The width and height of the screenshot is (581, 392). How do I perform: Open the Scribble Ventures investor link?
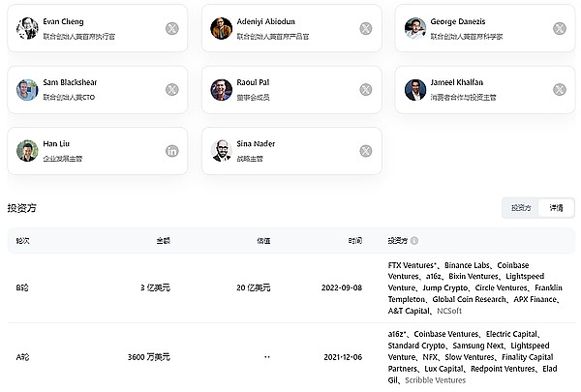tap(435, 380)
